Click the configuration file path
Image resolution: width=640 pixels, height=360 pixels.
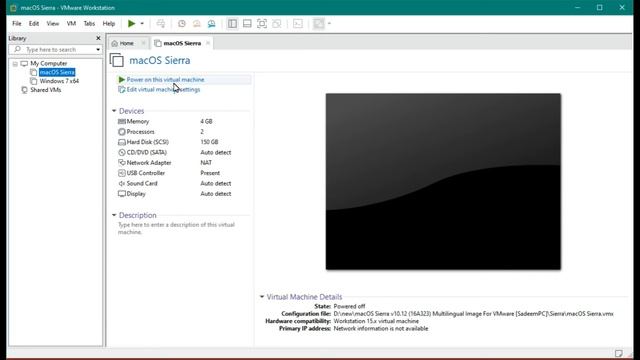[473, 314]
